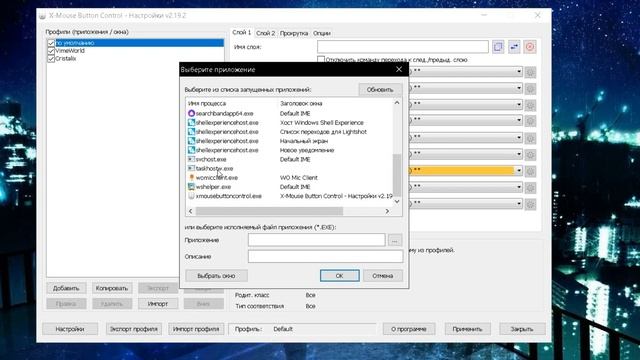Expand the dropdown directly below the orange one

pos(519,187)
